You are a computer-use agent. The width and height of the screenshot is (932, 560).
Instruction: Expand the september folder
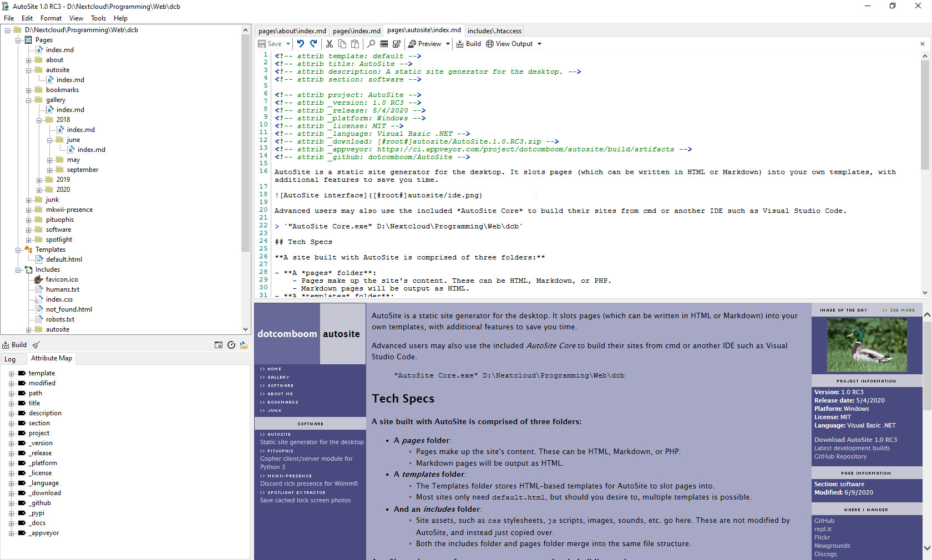[x=49, y=170]
